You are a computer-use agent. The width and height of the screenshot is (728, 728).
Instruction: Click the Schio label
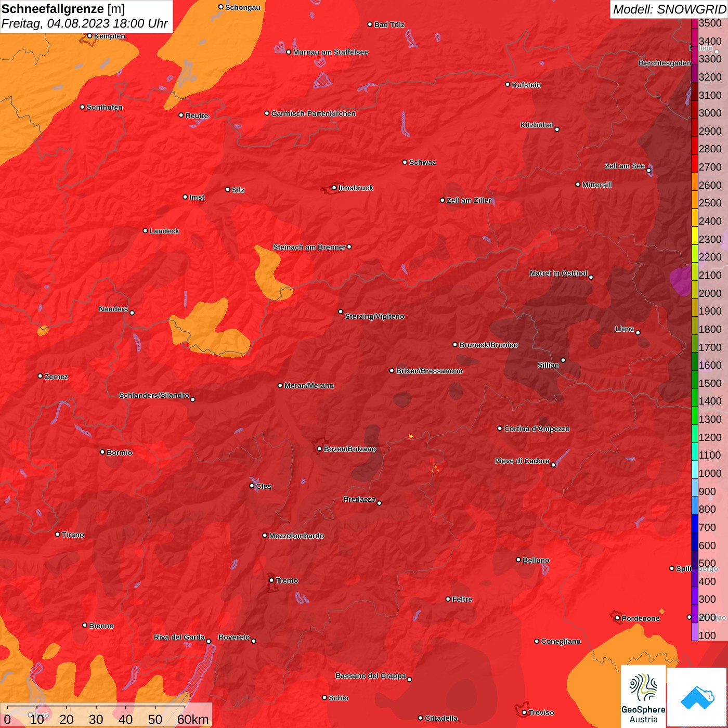click(339, 698)
